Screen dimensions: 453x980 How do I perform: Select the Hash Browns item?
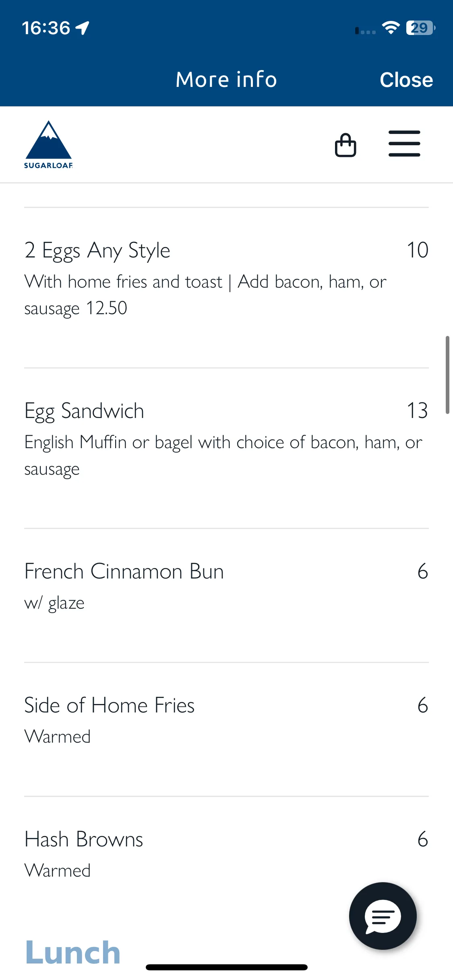pos(226,854)
